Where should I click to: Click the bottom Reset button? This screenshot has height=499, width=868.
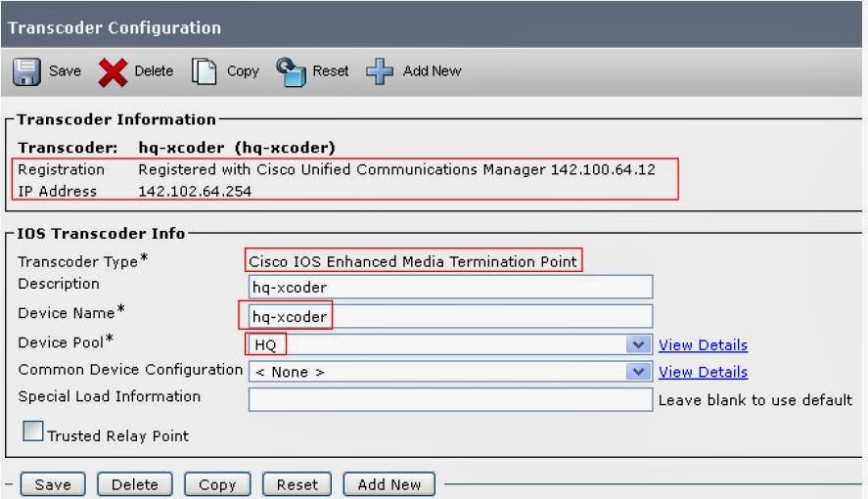(297, 484)
